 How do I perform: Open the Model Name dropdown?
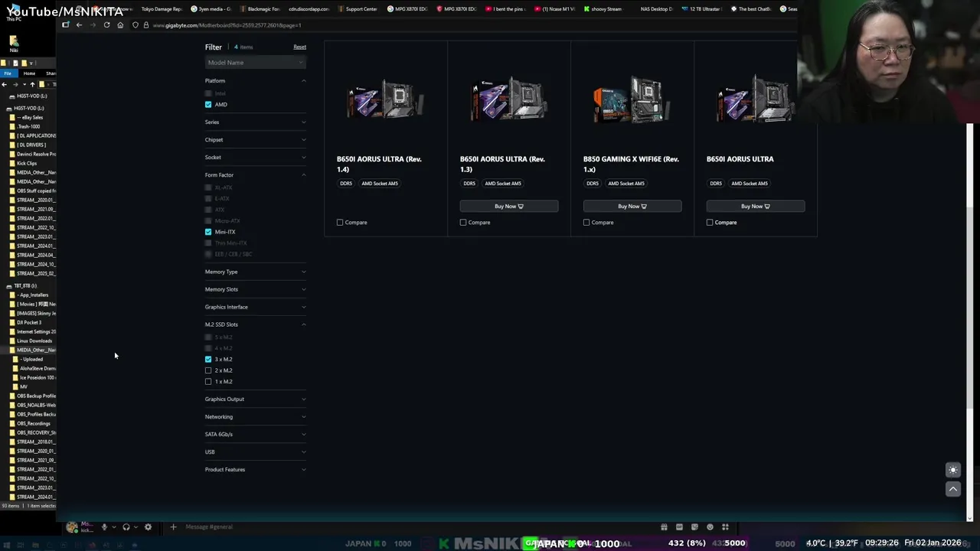coord(255,63)
